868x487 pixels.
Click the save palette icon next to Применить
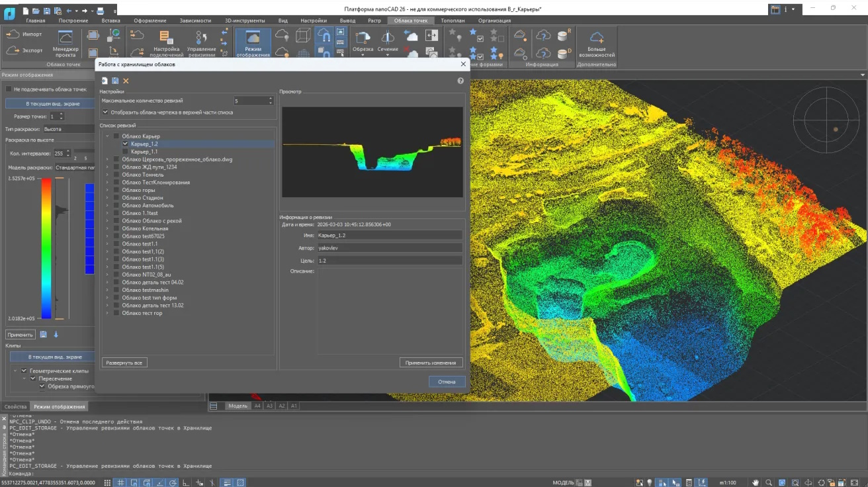44,335
